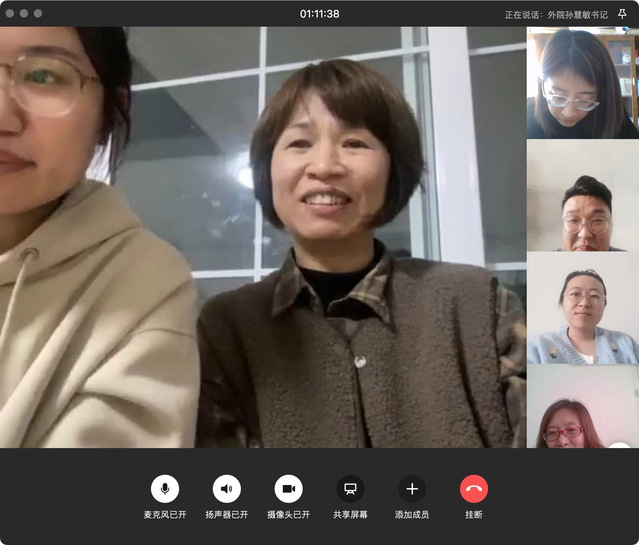Click the 共享屏幕 text label
This screenshot has height=545, width=639.
click(350, 515)
